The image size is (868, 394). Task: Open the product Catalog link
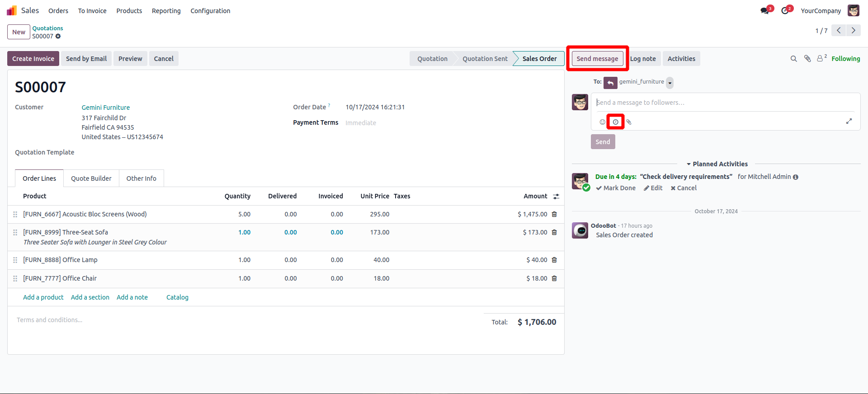[x=177, y=297]
